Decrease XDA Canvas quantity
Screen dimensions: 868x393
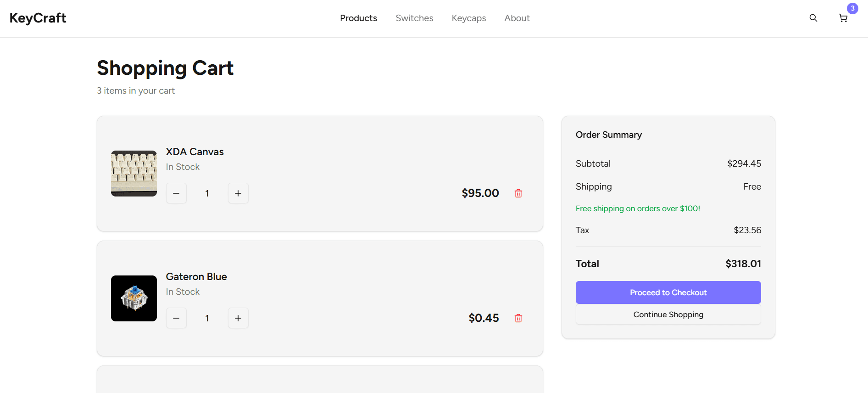click(x=176, y=193)
